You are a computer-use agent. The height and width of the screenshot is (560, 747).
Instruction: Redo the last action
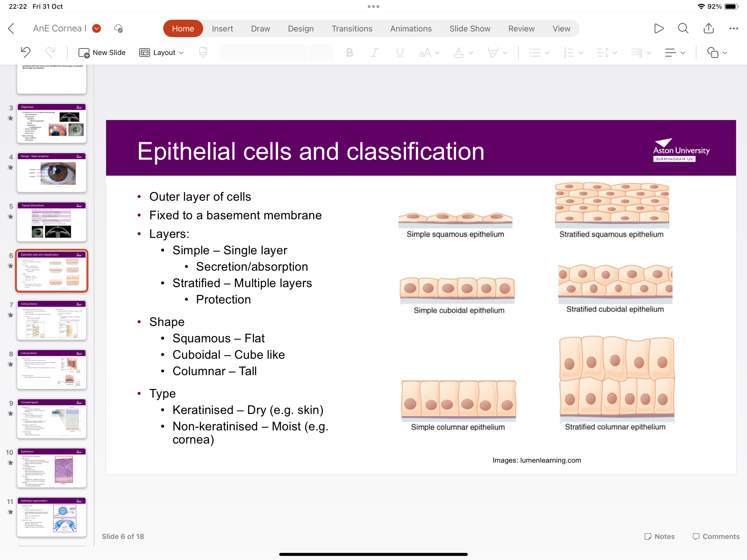[x=50, y=52]
